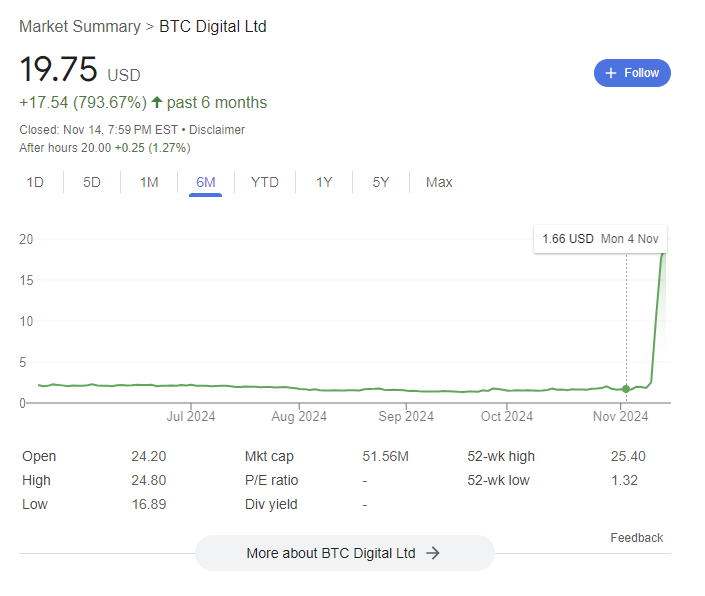The height and width of the screenshot is (596, 705).
Task: Click the Open value 24.20
Action: click(x=149, y=456)
